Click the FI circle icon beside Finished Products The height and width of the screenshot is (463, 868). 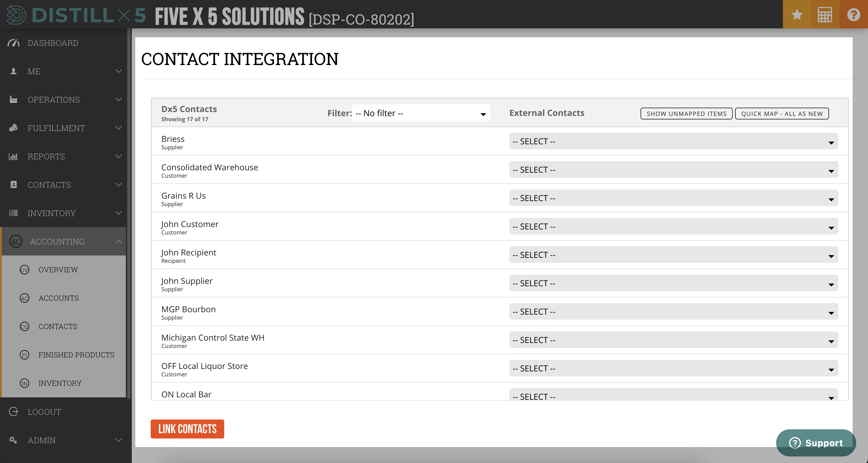coord(24,355)
